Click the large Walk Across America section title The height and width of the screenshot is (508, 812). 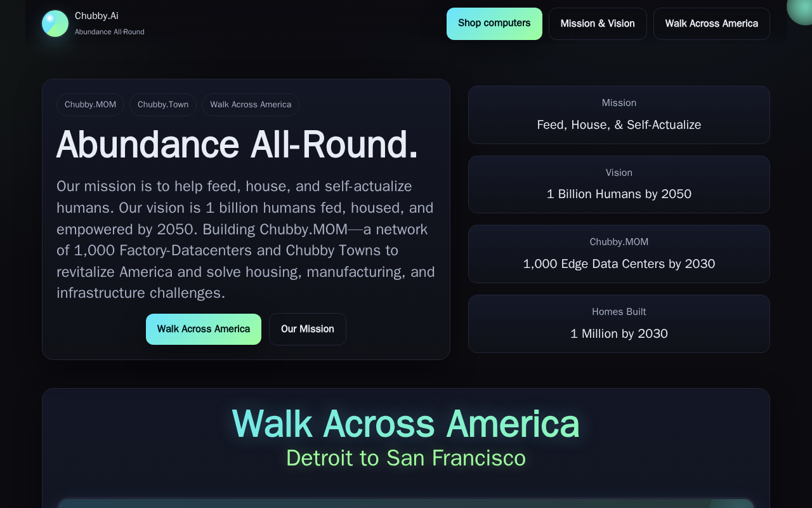406,424
